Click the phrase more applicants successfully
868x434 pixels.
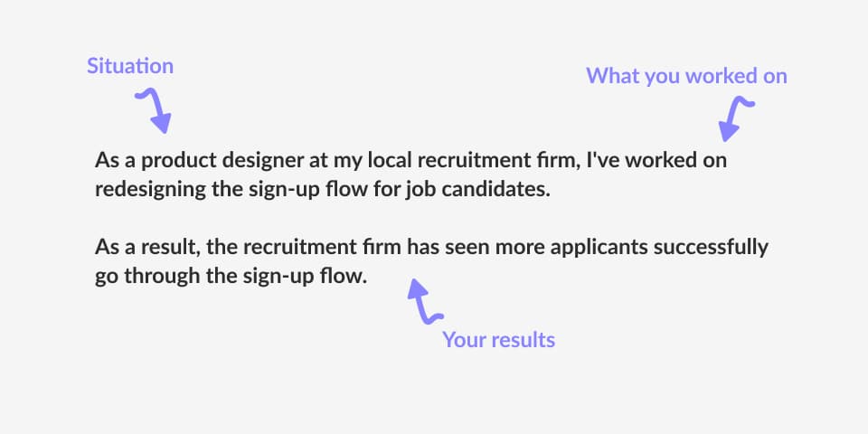pyautogui.click(x=631, y=247)
